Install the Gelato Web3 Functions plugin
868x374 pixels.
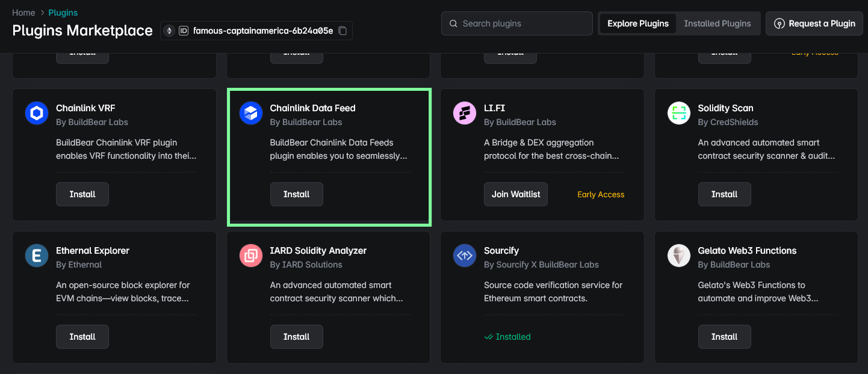click(x=725, y=337)
